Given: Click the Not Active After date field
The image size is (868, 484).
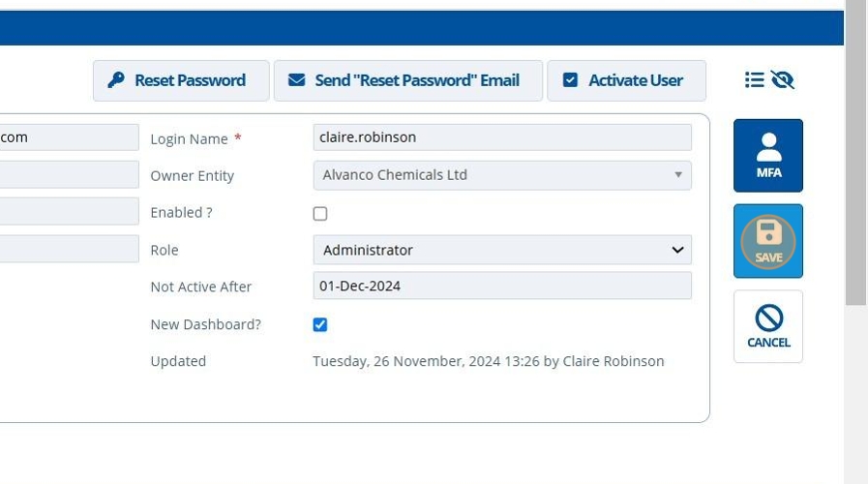Looking at the screenshot, I should click(x=501, y=287).
